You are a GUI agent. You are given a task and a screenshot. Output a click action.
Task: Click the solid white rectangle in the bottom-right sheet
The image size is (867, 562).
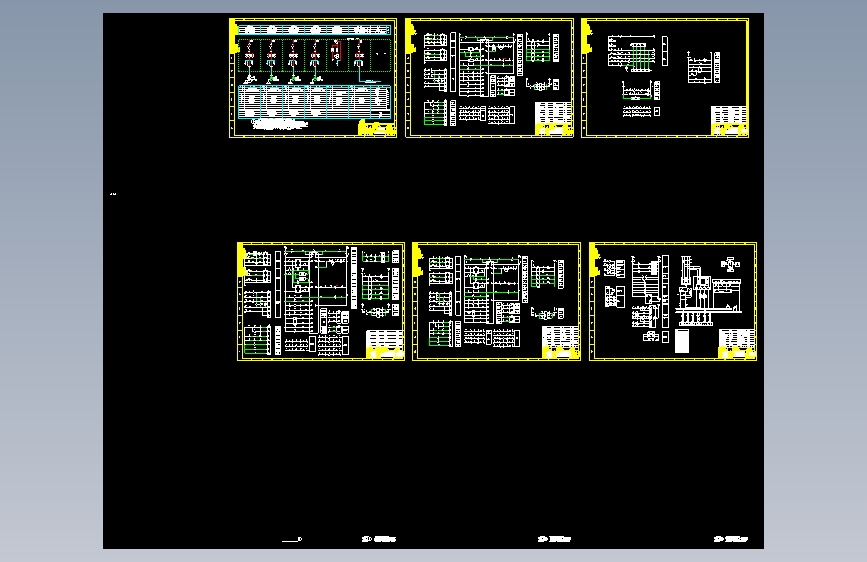click(682, 341)
